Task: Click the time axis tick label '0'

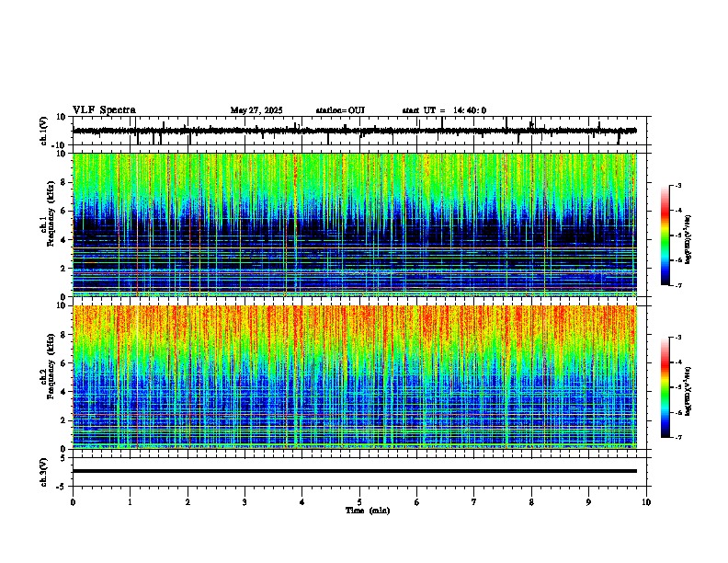Action: (73, 502)
